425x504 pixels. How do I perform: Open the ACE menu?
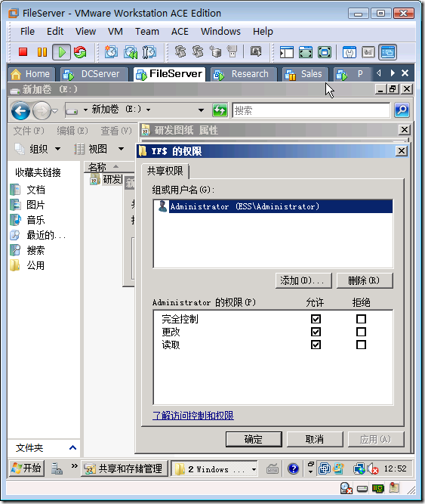point(180,31)
